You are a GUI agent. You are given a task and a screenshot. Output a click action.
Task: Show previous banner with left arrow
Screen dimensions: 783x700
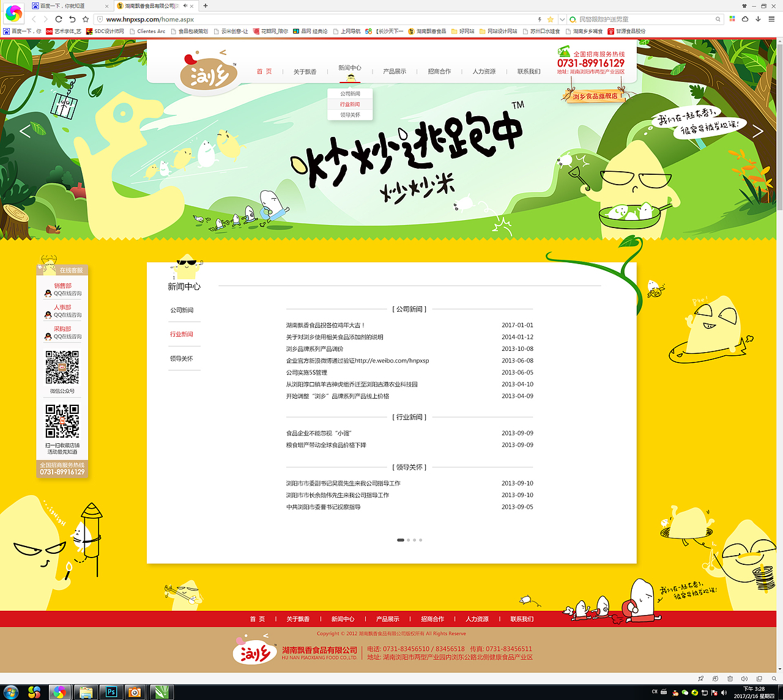25,131
